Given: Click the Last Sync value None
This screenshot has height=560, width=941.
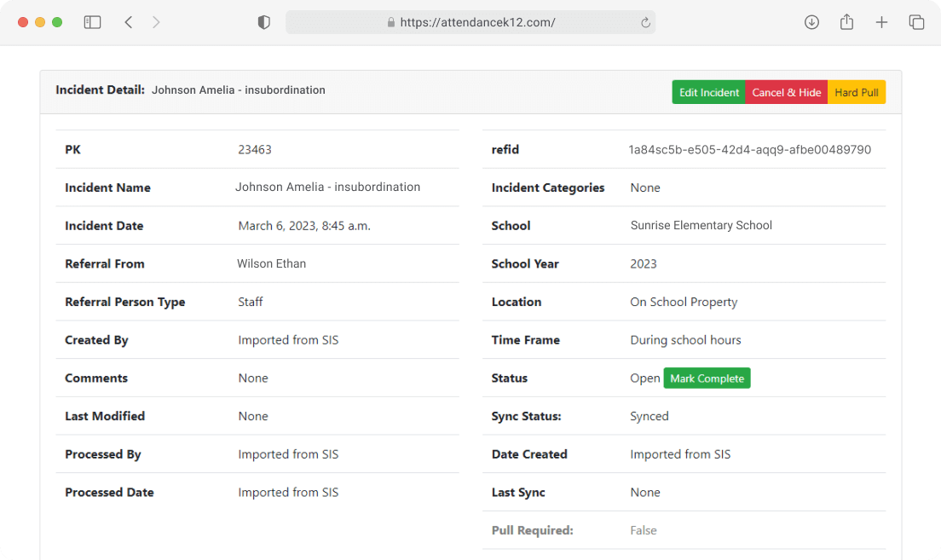Looking at the screenshot, I should coord(645,492).
